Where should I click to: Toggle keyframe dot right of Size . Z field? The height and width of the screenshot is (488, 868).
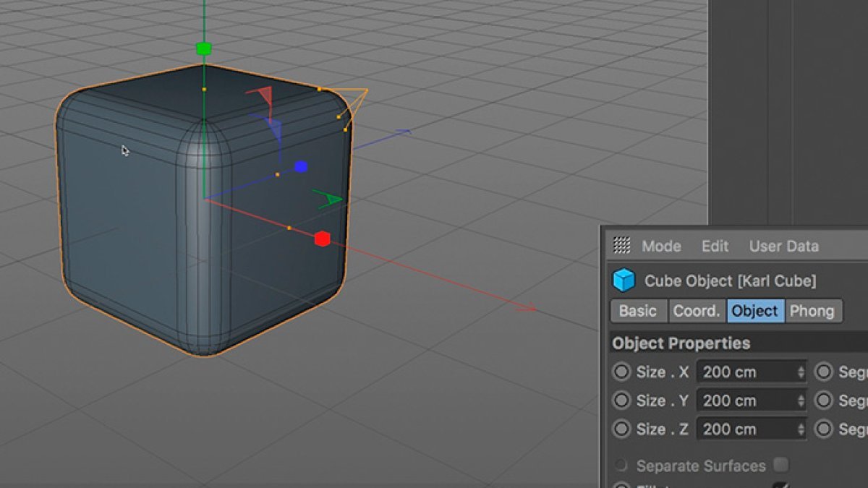[824, 429]
